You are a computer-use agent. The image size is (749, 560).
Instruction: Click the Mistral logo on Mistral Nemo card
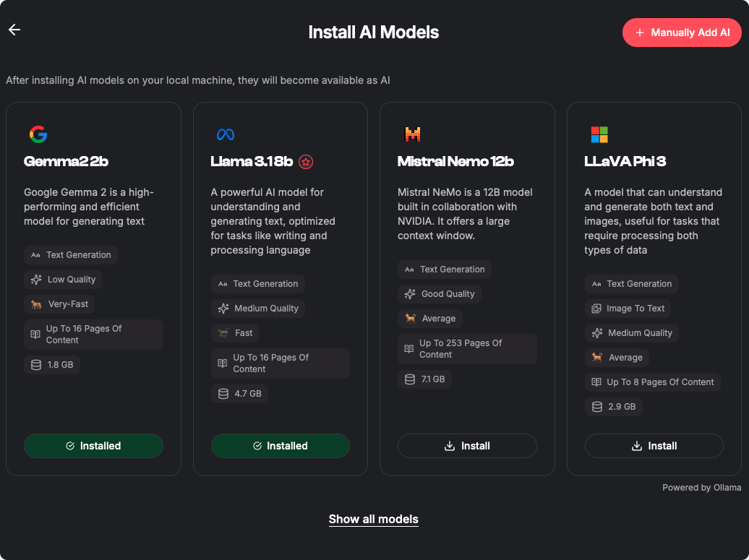pos(412,134)
